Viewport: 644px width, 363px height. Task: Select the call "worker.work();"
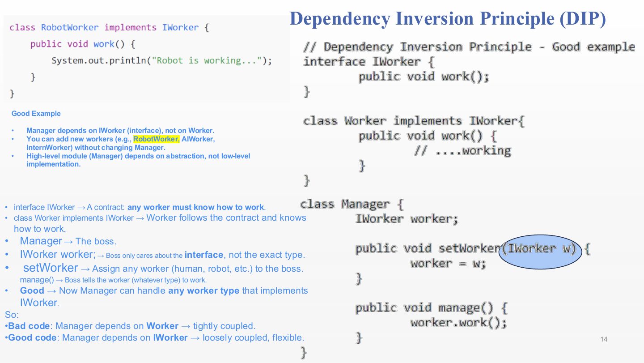(458, 323)
